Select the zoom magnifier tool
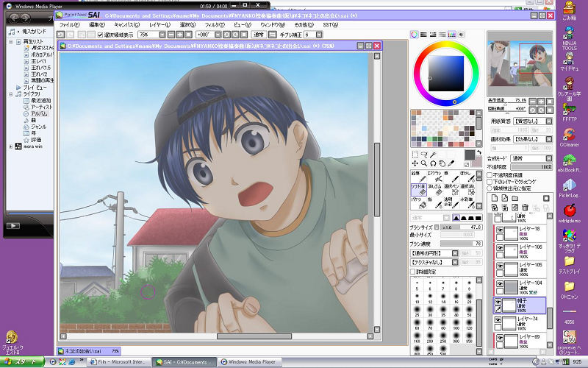 coord(424,163)
